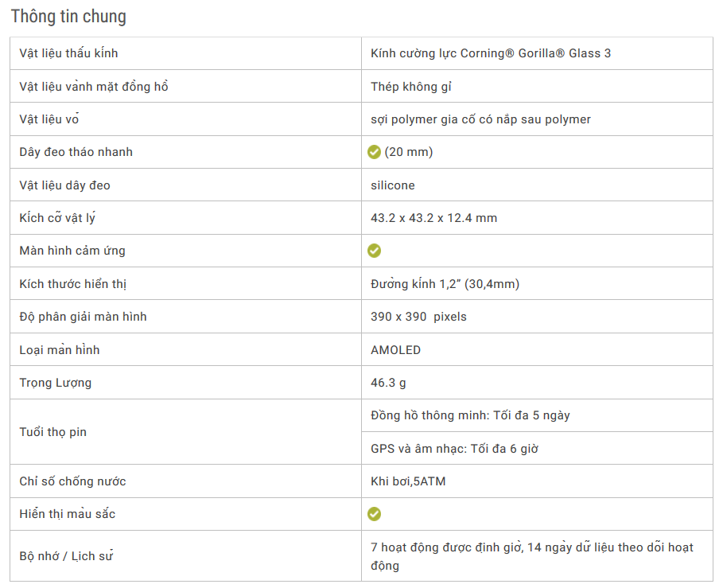Click the checkmark icon beside (20 mm)
Screen dimensions: 723x588
coord(375,152)
